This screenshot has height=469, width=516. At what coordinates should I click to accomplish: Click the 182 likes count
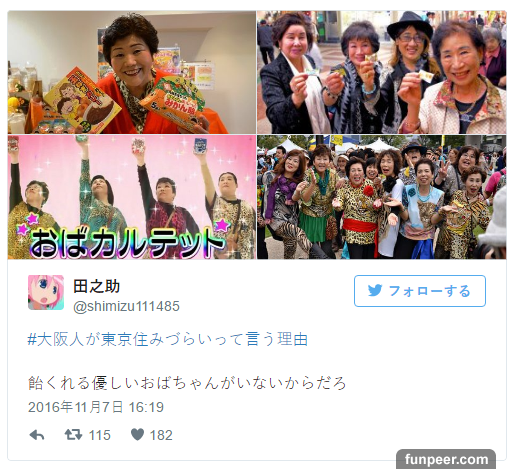161,435
